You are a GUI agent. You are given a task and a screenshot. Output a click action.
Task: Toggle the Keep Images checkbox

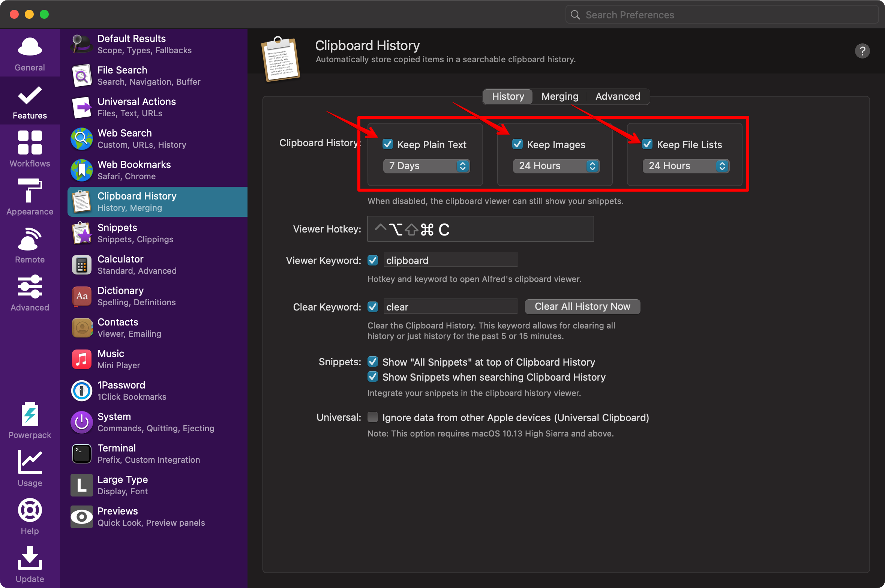click(517, 144)
